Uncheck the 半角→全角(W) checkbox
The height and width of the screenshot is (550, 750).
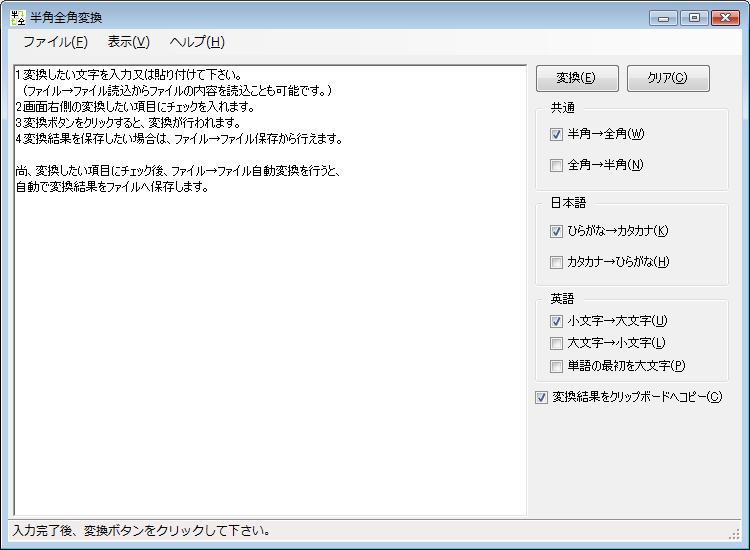point(557,134)
